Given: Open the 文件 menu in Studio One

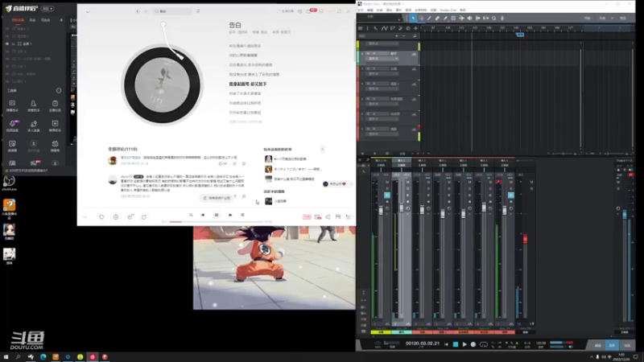Looking at the screenshot, I should (x=361, y=10).
